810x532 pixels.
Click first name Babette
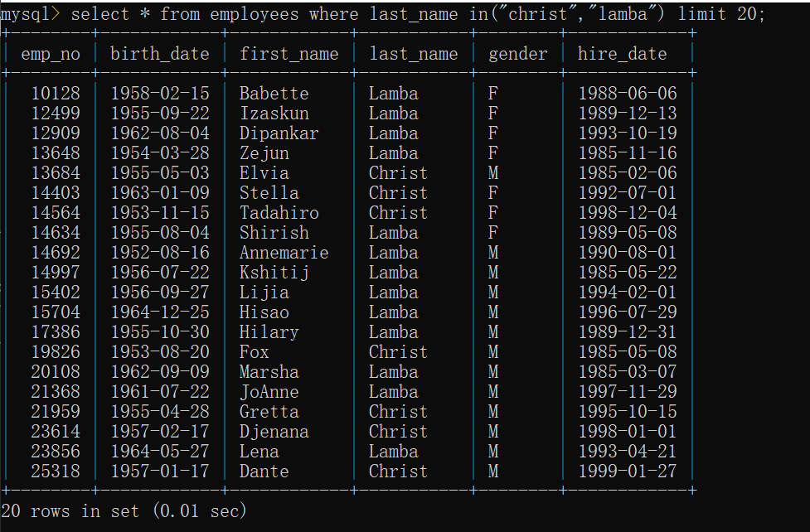274,94
